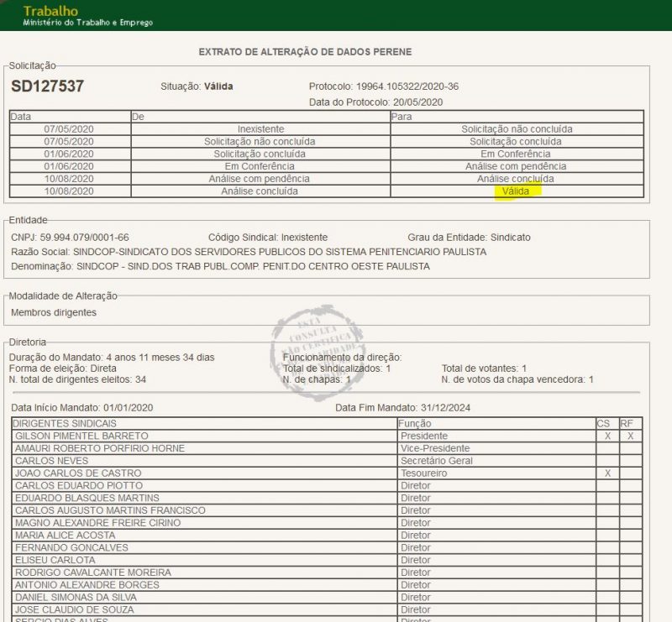Select the name AMAURI ROBERTO PORFIRIO HORNE
This screenshot has width=672, height=622.
[x=100, y=448]
